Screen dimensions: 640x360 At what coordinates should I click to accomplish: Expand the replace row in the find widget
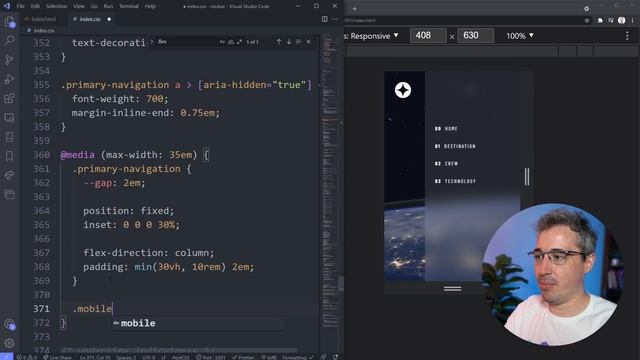[151, 42]
